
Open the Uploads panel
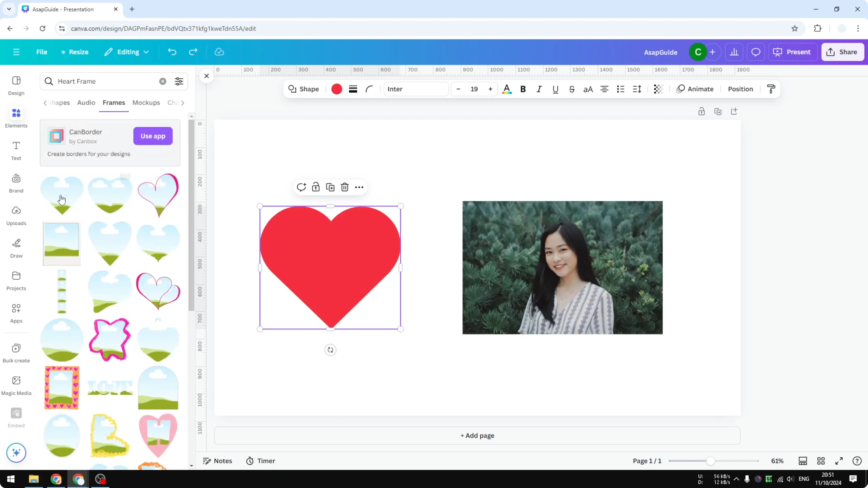(x=16, y=215)
